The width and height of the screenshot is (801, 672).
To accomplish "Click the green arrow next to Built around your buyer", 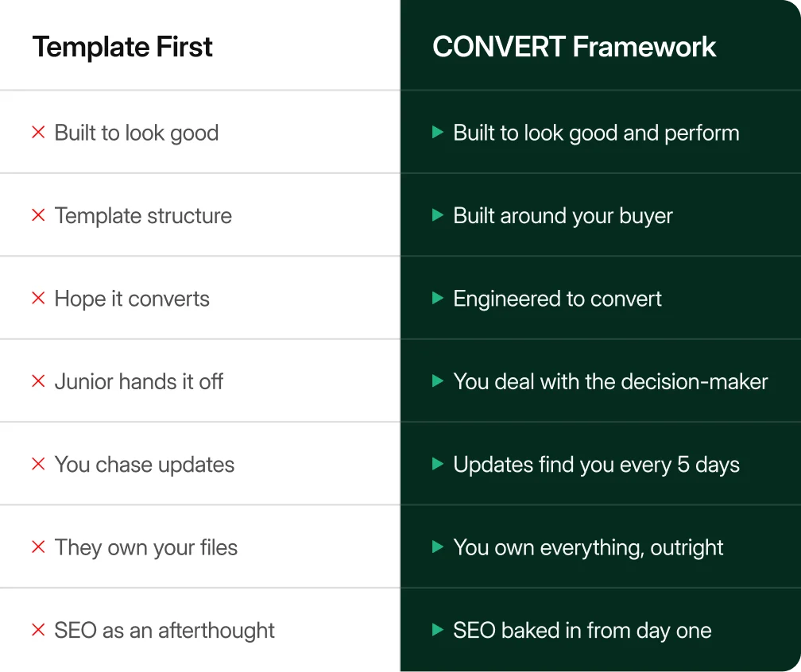I will click(x=438, y=215).
